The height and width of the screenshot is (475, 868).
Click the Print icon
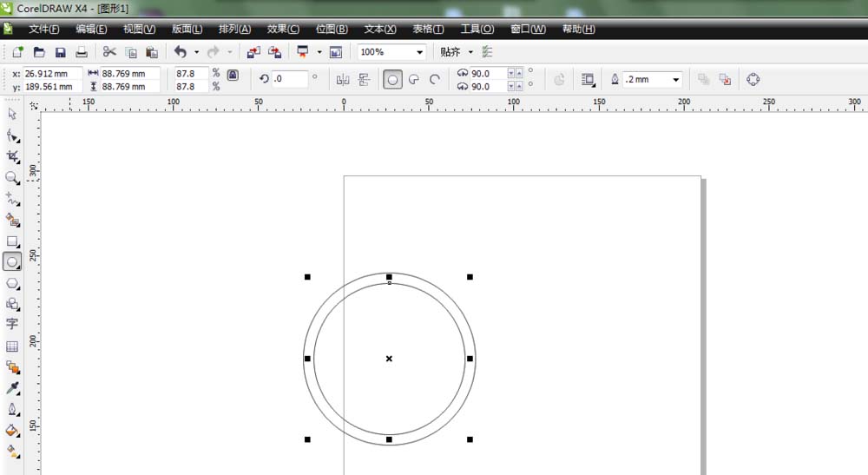pos(82,52)
